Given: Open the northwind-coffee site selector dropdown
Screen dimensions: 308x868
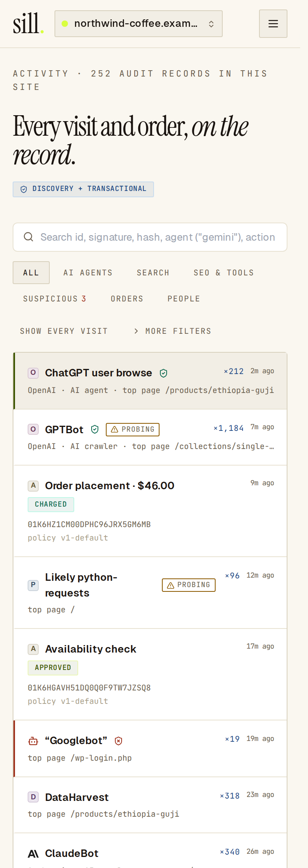Looking at the screenshot, I should 139,24.
